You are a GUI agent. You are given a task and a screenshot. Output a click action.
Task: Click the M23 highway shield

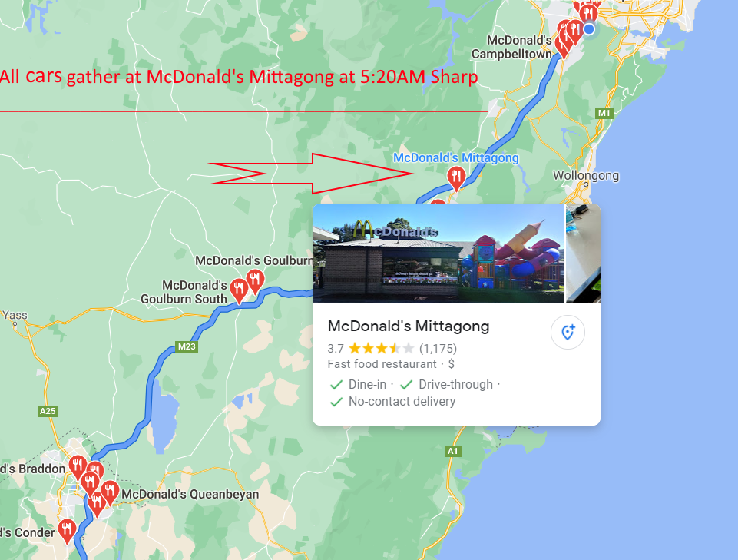click(187, 346)
